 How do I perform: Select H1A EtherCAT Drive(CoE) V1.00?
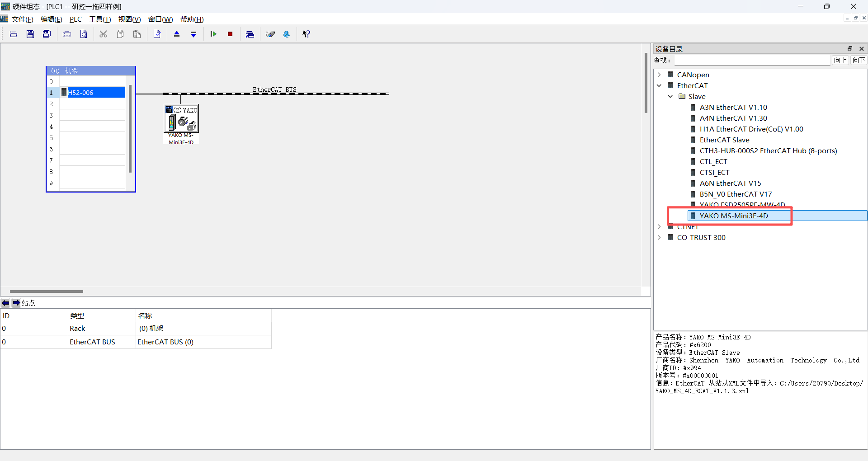(x=751, y=129)
